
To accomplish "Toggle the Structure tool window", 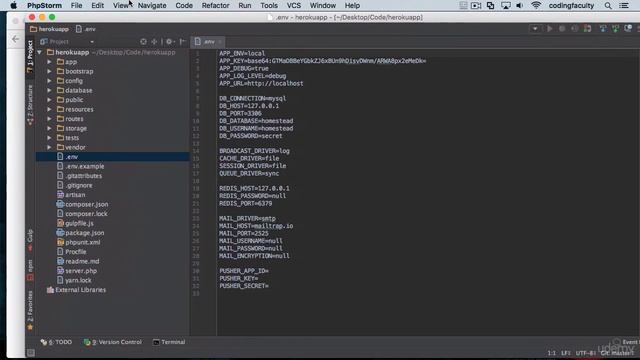I will tap(30, 105).
